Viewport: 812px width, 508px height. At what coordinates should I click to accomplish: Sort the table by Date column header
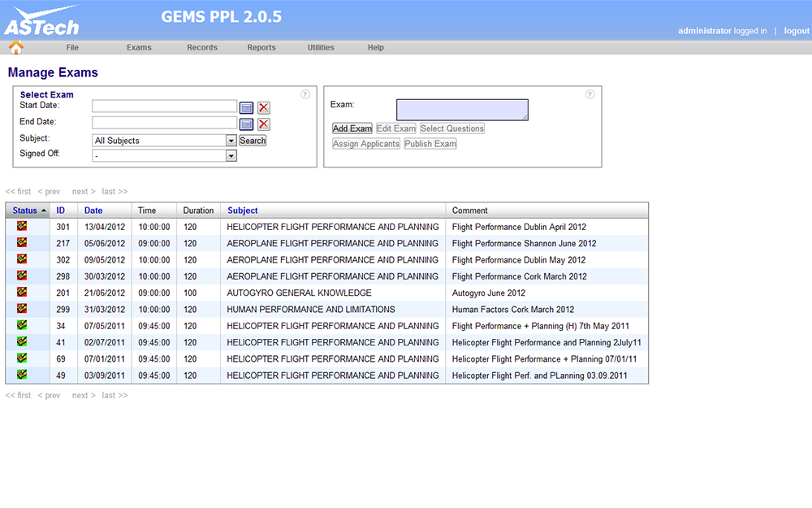click(x=93, y=211)
